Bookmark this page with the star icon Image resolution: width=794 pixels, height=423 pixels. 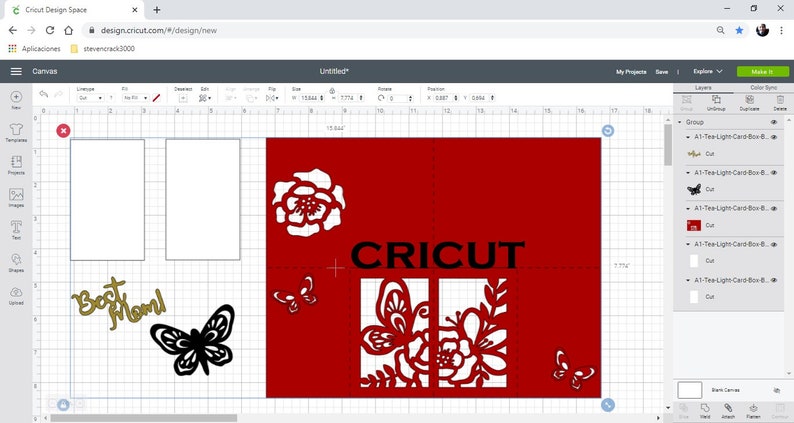(x=739, y=30)
